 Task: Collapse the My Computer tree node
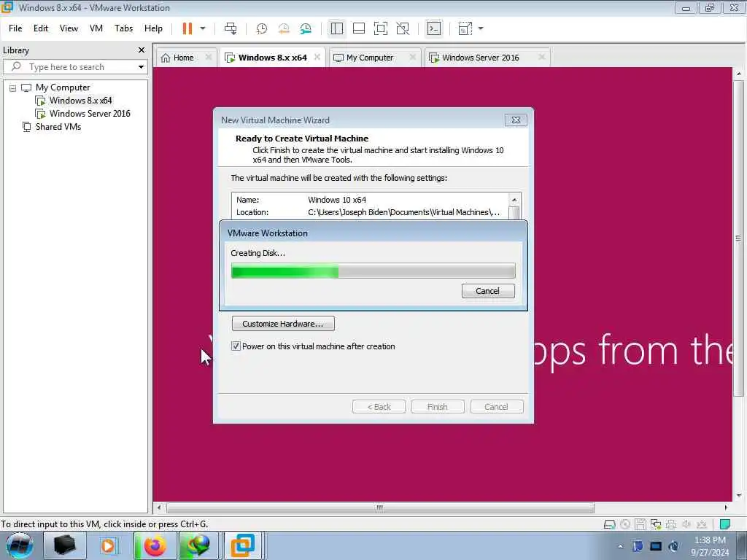[x=13, y=88]
